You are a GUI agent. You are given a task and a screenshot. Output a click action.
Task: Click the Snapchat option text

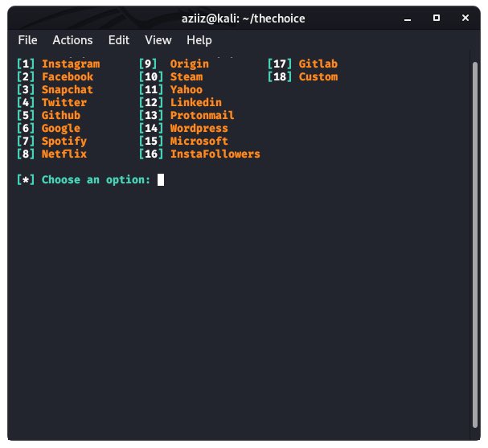click(x=68, y=90)
